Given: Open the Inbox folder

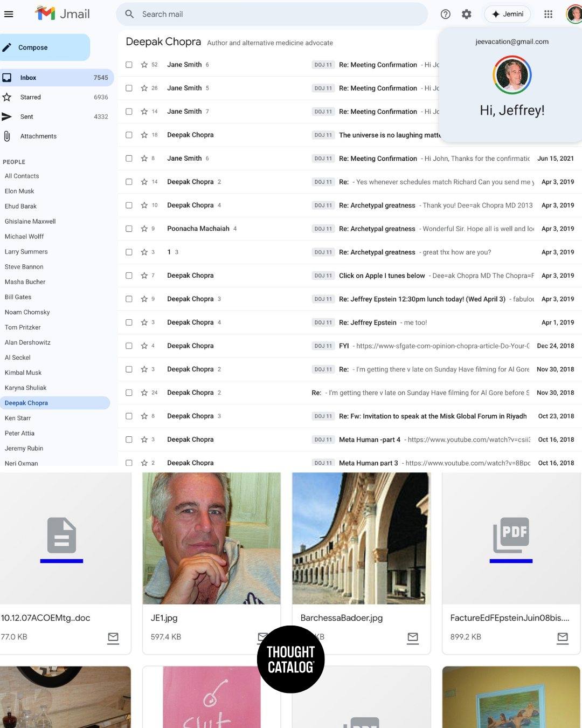Looking at the screenshot, I should click(56, 78).
